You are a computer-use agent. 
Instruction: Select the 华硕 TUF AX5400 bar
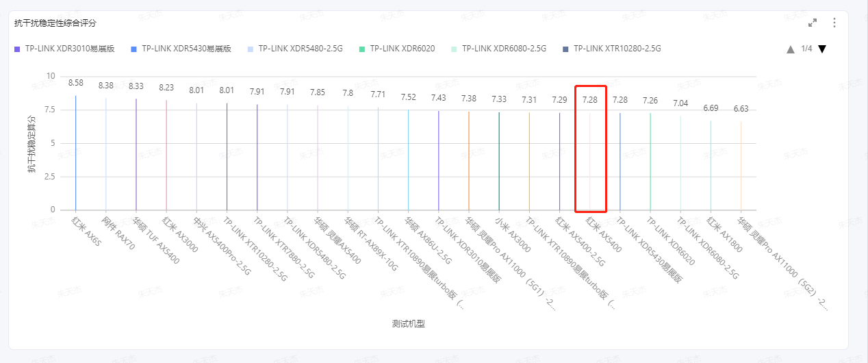tap(136, 154)
